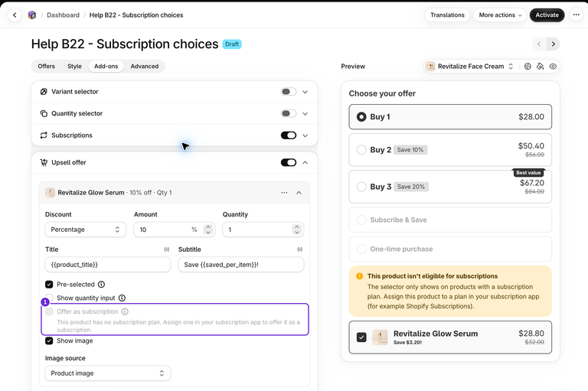The width and height of the screenshot is (588, 391).
Task: Click the Title input field
Action: pos(108,265)
